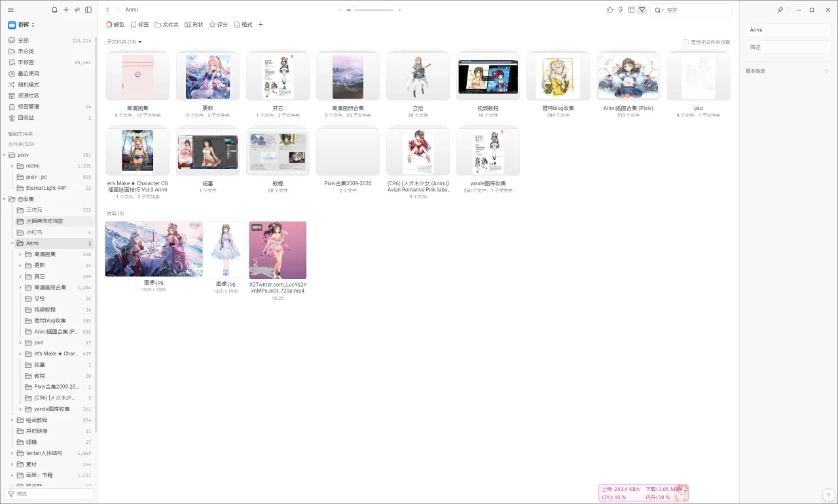Open the 颜色 color filter

click(115, 25)
